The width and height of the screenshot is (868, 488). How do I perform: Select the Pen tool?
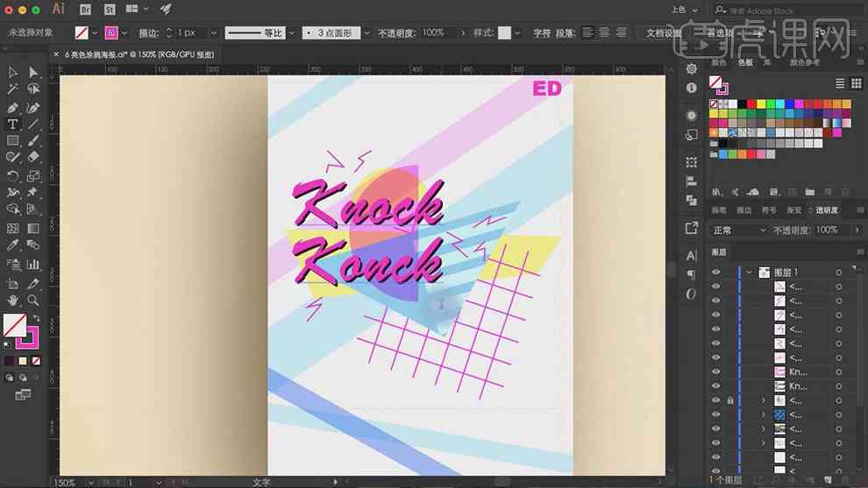coord(12,108)
